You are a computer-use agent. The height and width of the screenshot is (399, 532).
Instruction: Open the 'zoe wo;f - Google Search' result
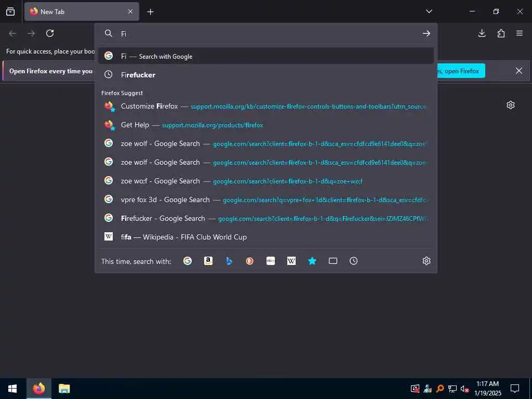(265, 181)
